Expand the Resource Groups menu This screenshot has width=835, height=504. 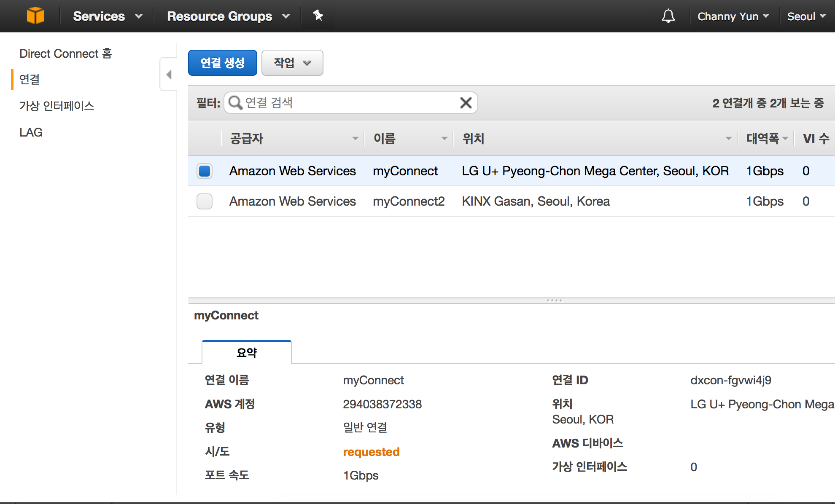(x=228, y=16)
